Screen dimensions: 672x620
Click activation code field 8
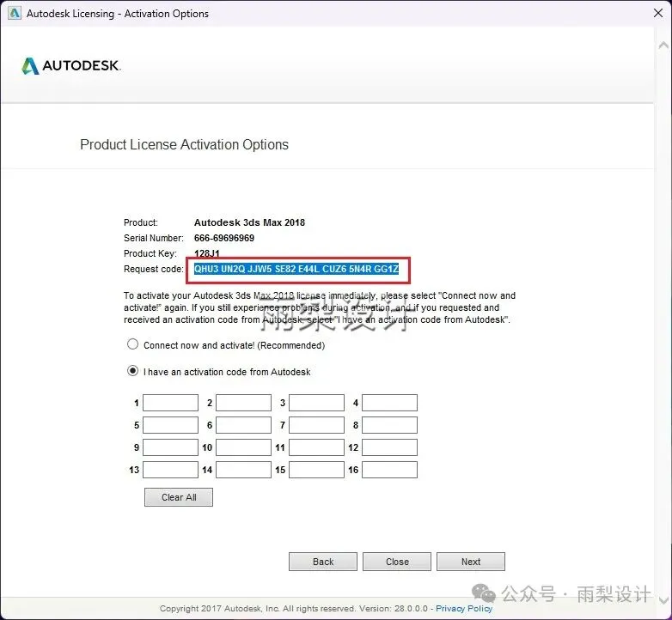tap(389, 425)
